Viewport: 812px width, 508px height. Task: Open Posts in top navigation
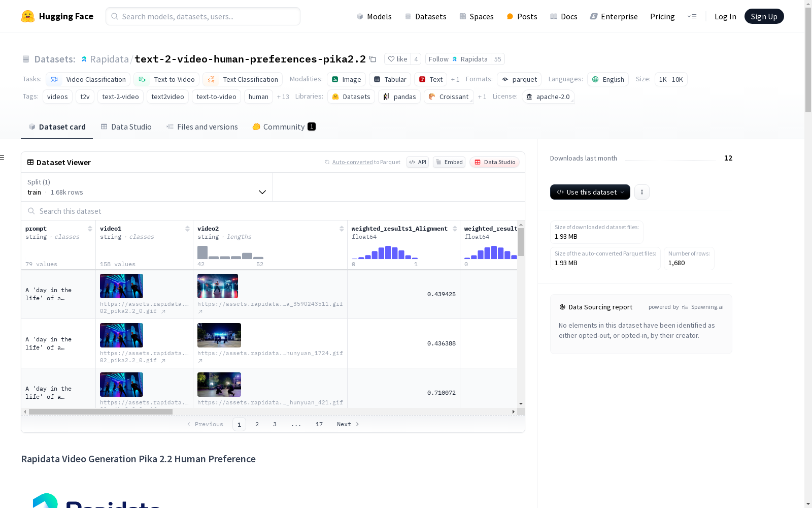(x=522, y=16)
